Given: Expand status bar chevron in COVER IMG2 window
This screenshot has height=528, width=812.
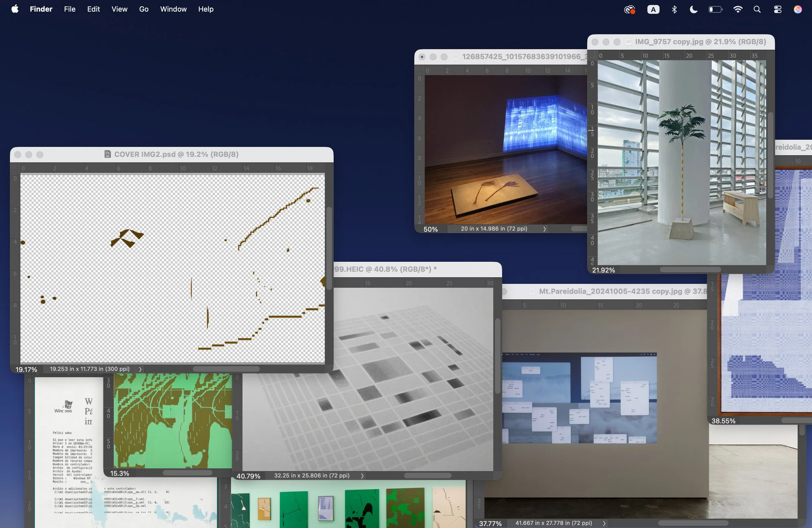Looking at the screenshot, I should click(140, 369).
